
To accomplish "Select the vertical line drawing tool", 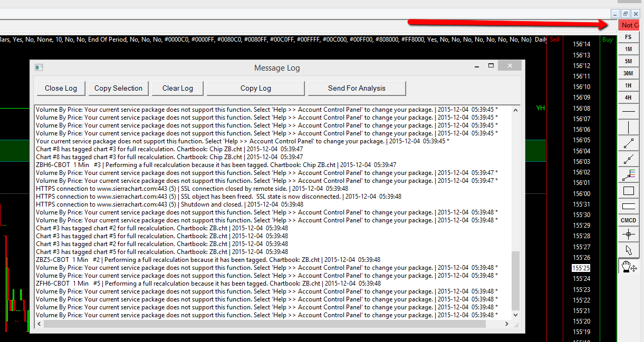I will tap(628, 127).
